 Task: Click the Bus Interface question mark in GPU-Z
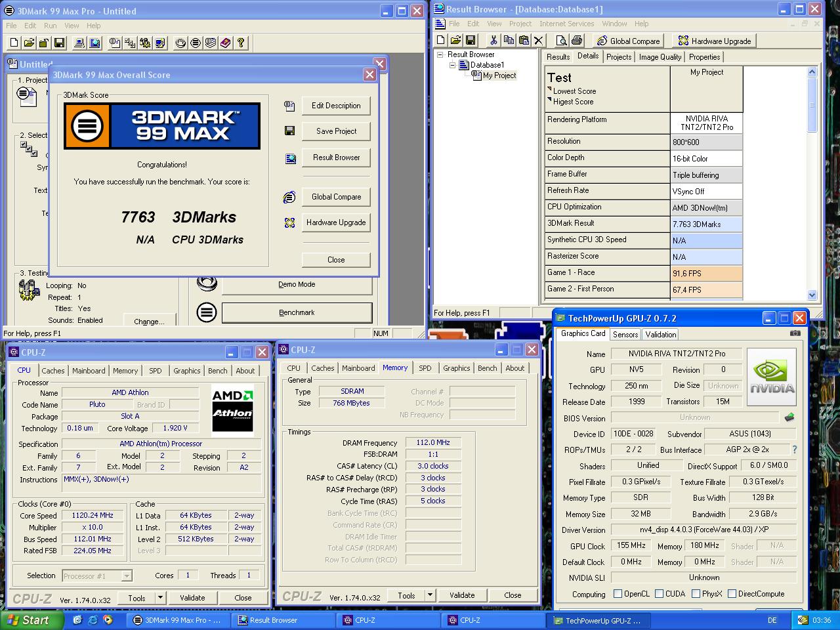point(795,450)
